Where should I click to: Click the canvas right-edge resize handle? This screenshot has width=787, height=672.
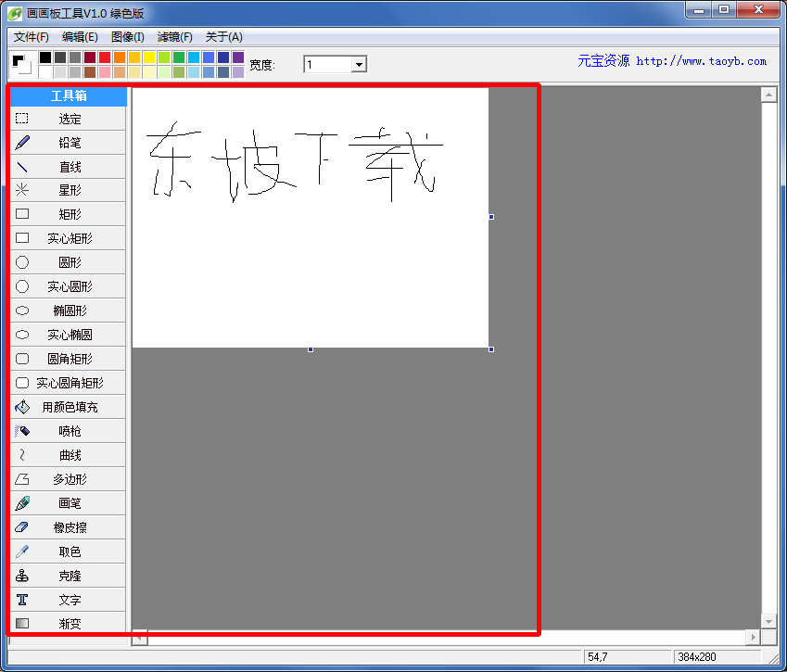tap(491, 217)
